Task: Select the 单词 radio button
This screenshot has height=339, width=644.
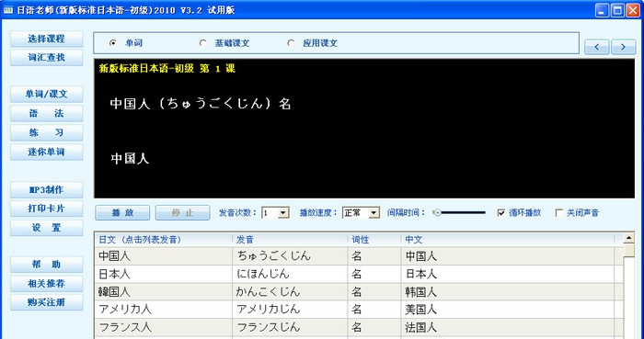Action: point(113,43)
